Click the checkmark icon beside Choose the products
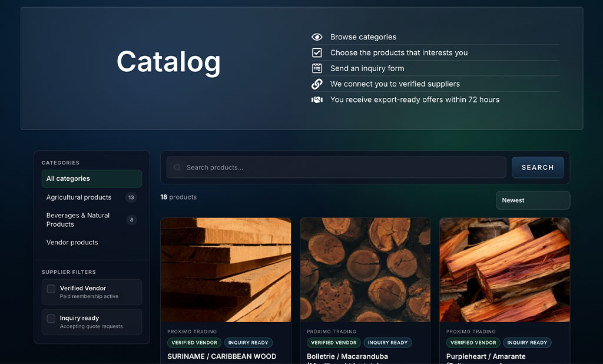This screenshot has height=364, width=603. click(x=317, y=52)
